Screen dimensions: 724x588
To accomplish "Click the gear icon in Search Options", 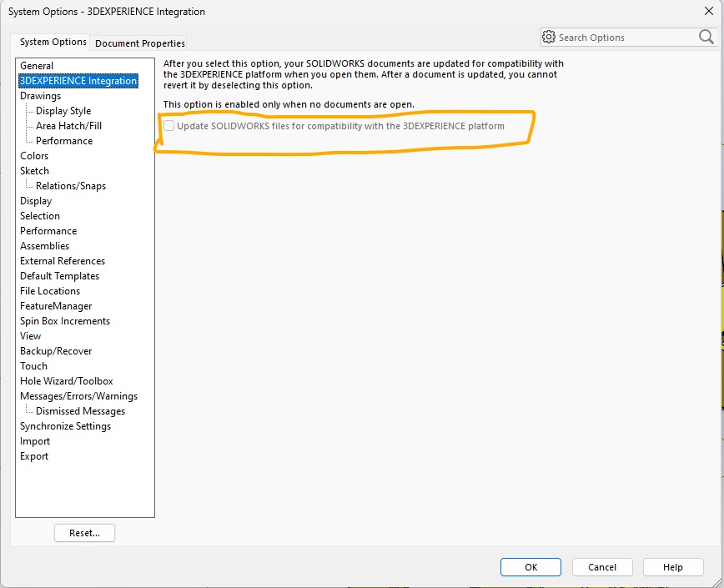I will point(549,37).
